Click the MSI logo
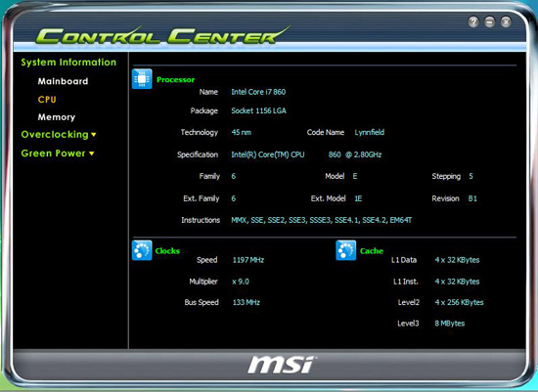The image size is (538, 392). (282, 365)
